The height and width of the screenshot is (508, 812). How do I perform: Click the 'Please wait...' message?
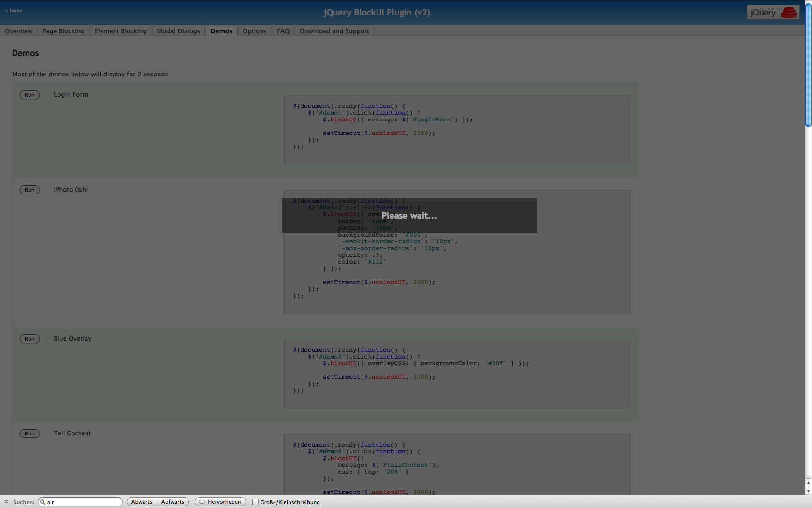409,216
